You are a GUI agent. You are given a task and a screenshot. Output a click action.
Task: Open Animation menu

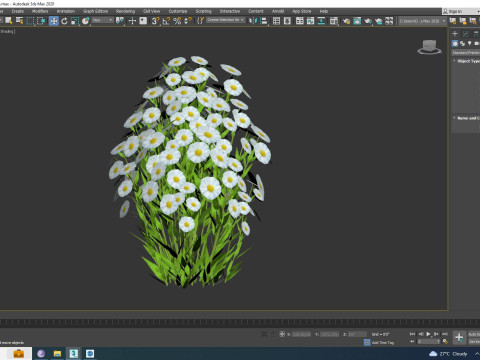[66, 11]
